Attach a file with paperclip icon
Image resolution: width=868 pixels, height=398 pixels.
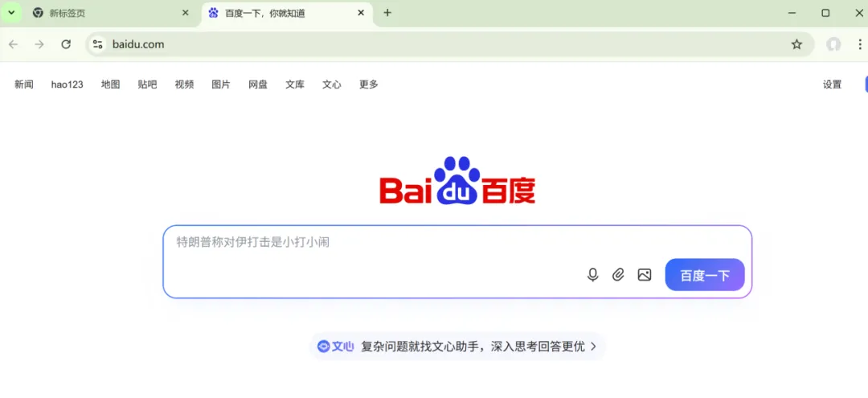(618, 274)
